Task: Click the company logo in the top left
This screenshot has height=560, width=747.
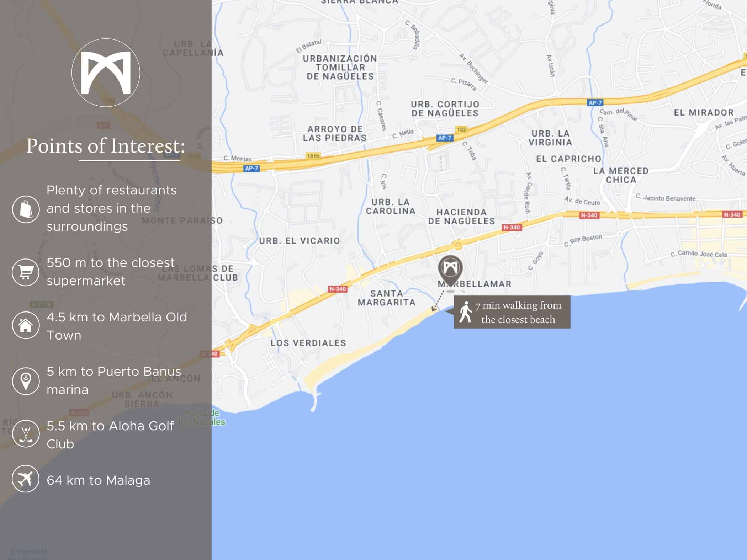Action: 106,73
